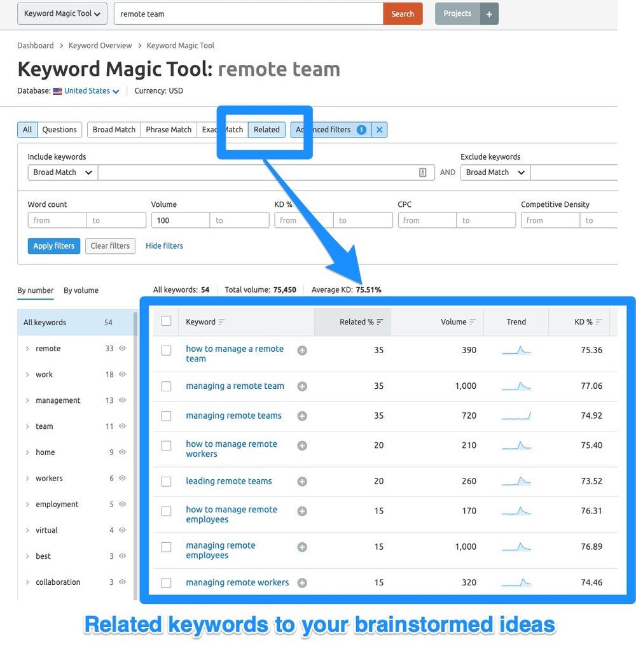Toggle eye icon for 'virtual' group

(122, 530)
